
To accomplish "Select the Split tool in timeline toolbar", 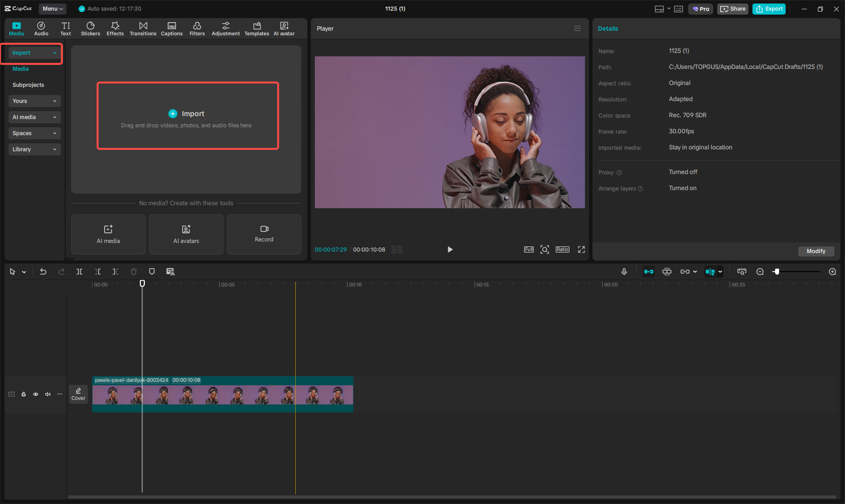I will (79, 272).
